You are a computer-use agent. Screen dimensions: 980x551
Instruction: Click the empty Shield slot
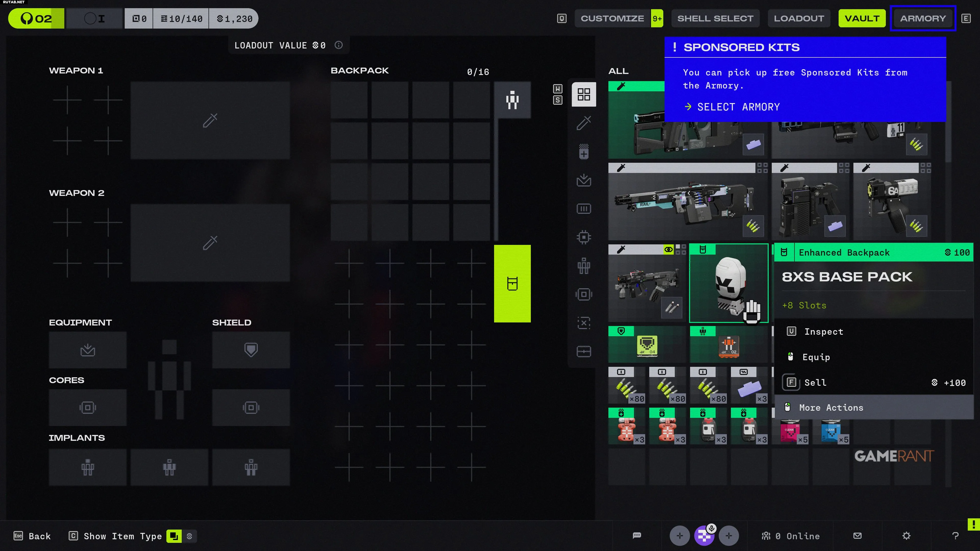click(251, 349)
